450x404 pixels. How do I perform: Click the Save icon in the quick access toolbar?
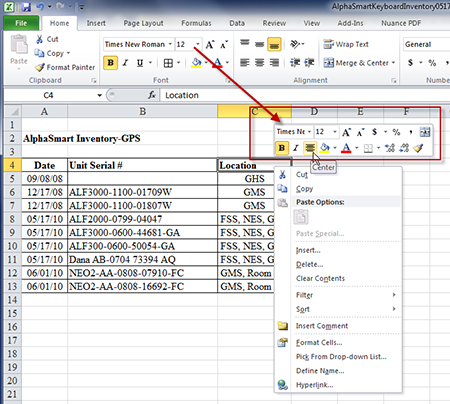[26, 6]
